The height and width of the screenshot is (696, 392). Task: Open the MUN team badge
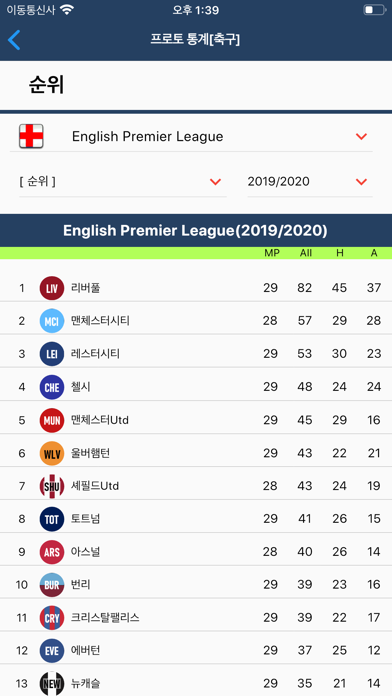point(51,420)
